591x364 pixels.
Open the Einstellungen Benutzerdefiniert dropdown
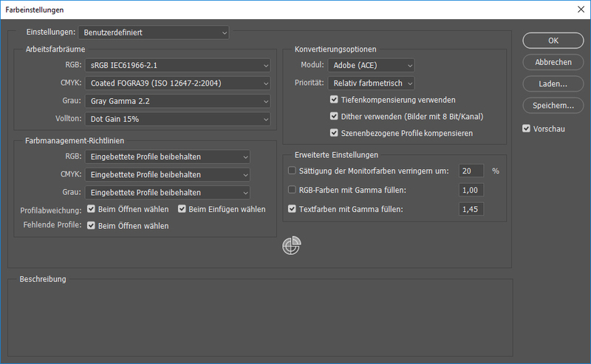tap(154, 32)
